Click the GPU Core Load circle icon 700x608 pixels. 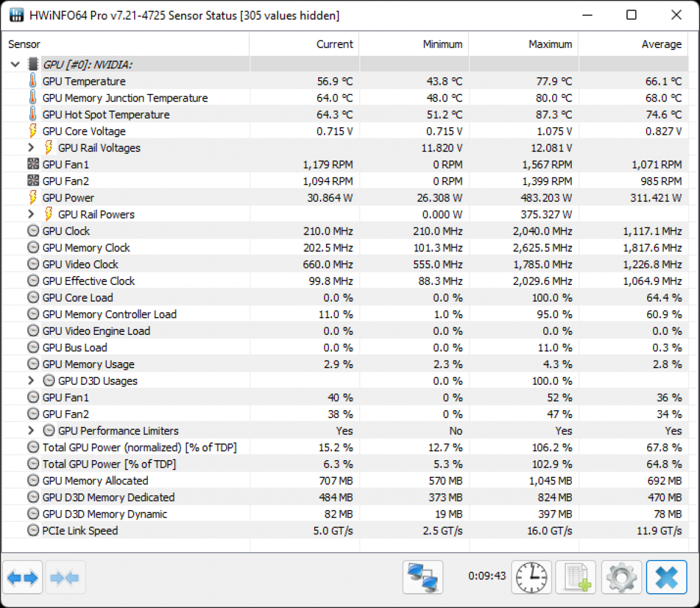pyautogui.click(x=33, y=297)
